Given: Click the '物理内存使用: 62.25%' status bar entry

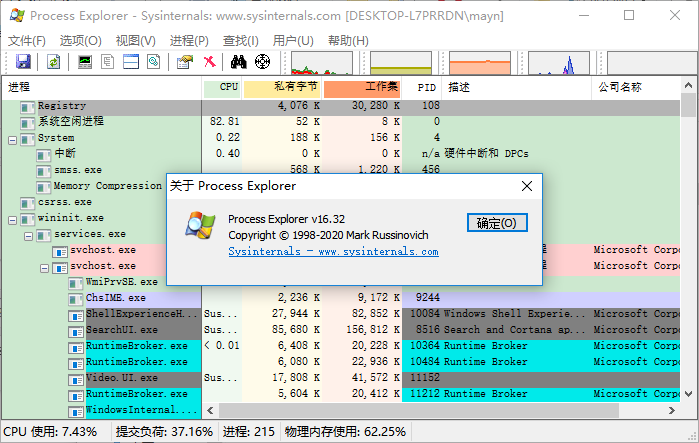Looking at the screenshot, I should pos(345,432).
